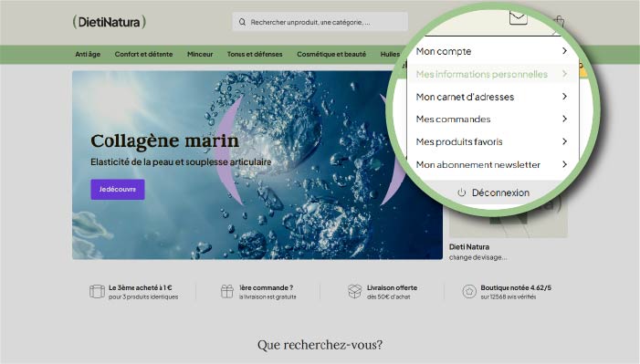The image size is (640, 364).
Task: Click Boutique notée 4.62/5 text
Action: point(516,287)
